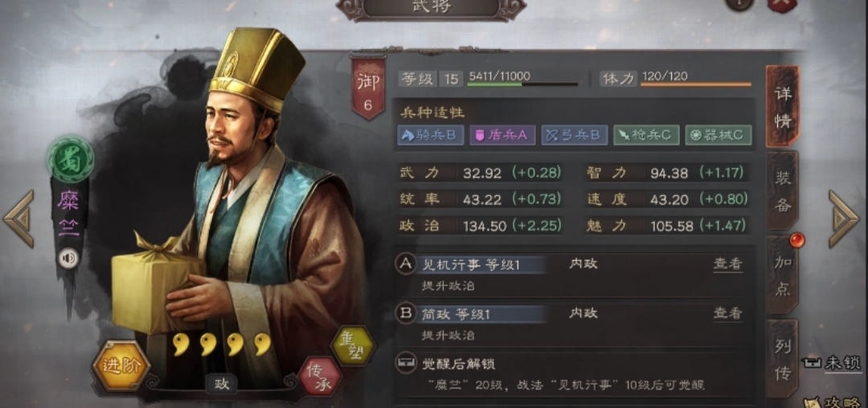The image size is (868, 408).
Task: Switch to the 加点 tab
Action: (x=782, y=275)
